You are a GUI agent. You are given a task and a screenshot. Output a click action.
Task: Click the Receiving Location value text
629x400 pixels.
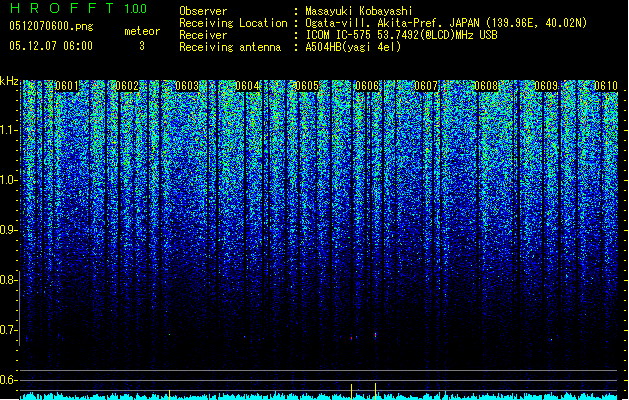(446, 23)
